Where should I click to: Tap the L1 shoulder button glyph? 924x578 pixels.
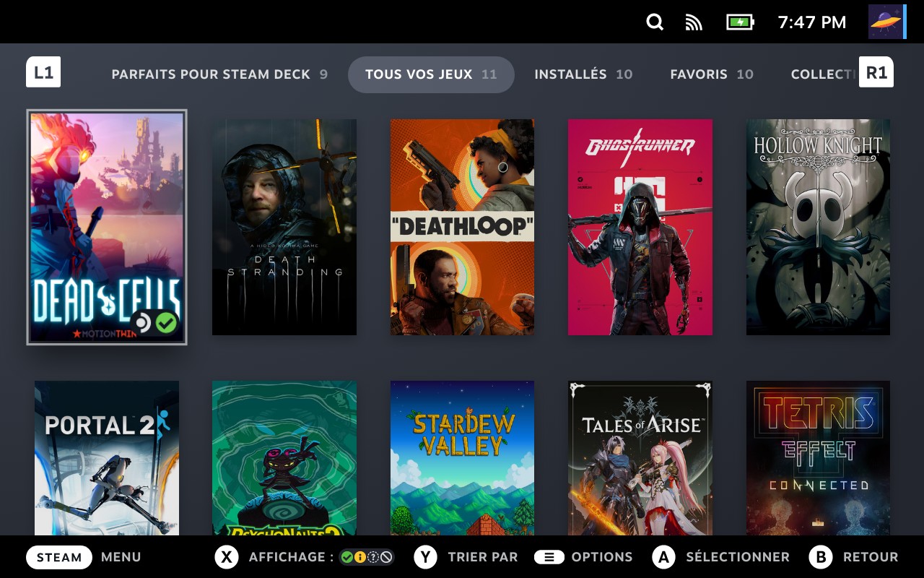pos(43,72)
